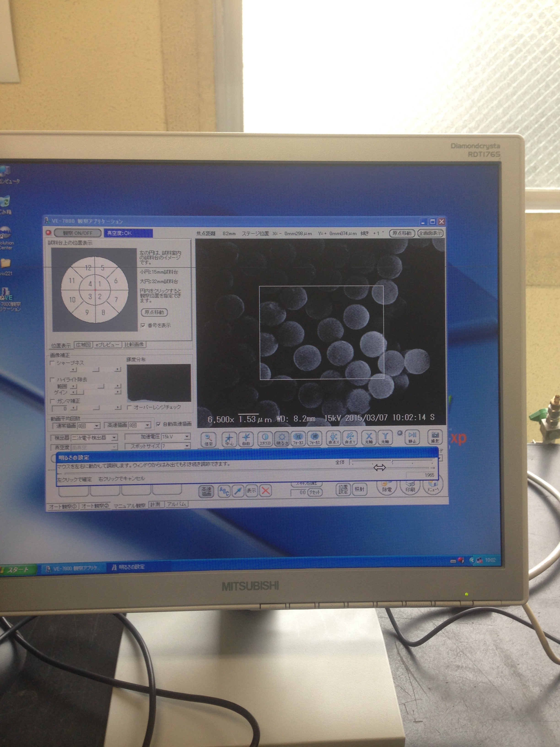Select the 中心 center-move tool
Image resolution: width=560 pixels, height=747 pixels.
click(x=229, y=439)
